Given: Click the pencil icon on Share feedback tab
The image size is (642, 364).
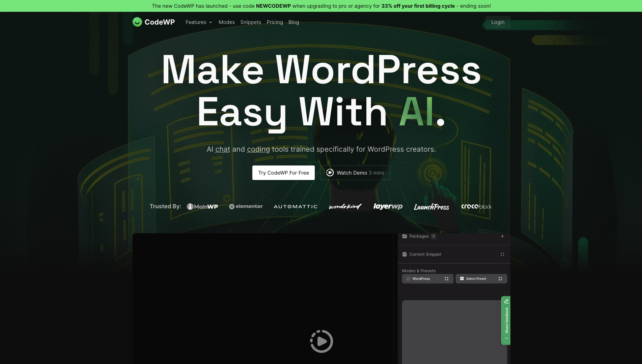Looking at the screenshot, I should pyautogui.click(x=506, y=301).
